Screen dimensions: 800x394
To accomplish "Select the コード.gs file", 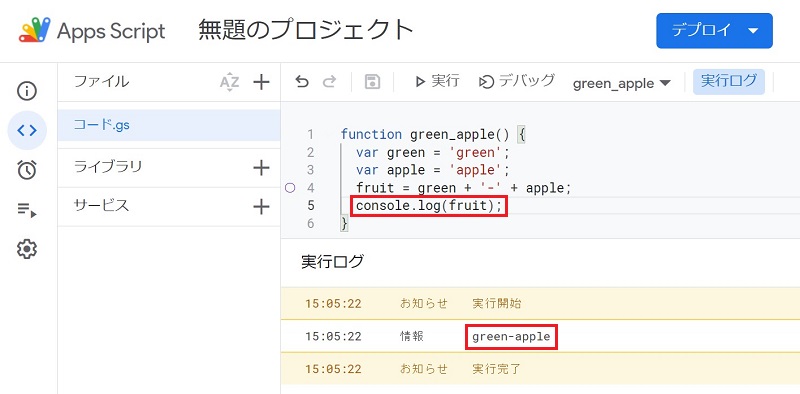I will pos(169,126).
